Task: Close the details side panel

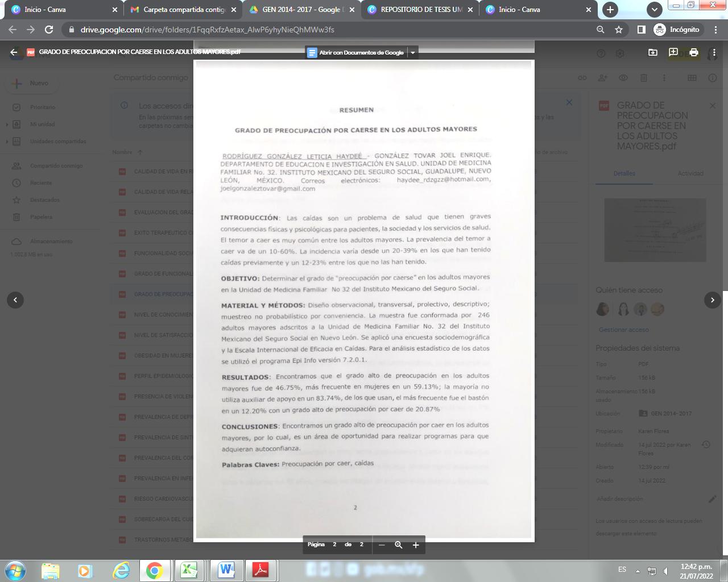Action: point(713,106)
